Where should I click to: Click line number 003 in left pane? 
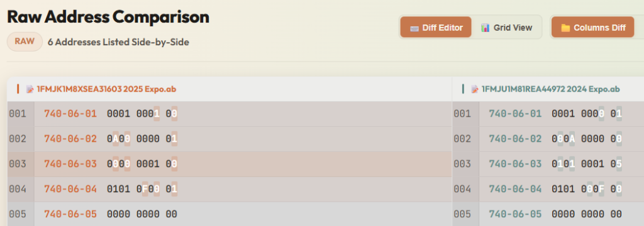click(x=17, y=164)
